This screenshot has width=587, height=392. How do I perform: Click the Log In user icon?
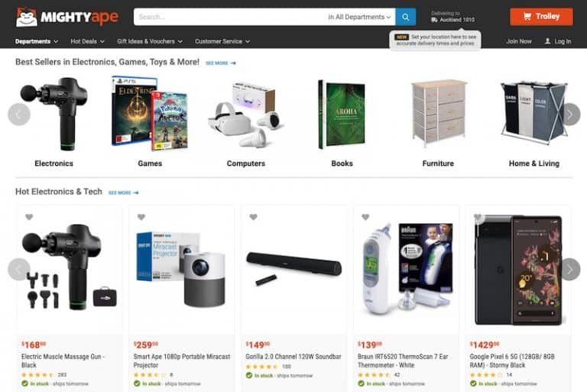547,41
